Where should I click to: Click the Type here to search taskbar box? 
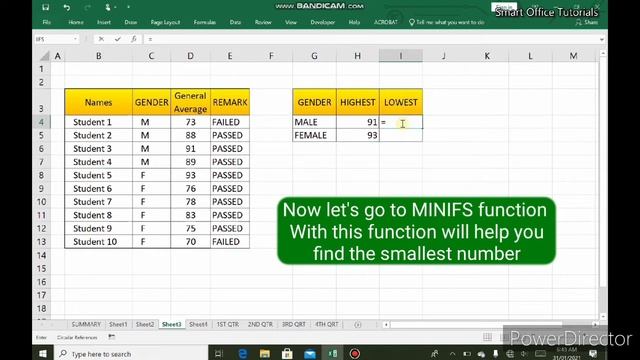coord(131,353)
